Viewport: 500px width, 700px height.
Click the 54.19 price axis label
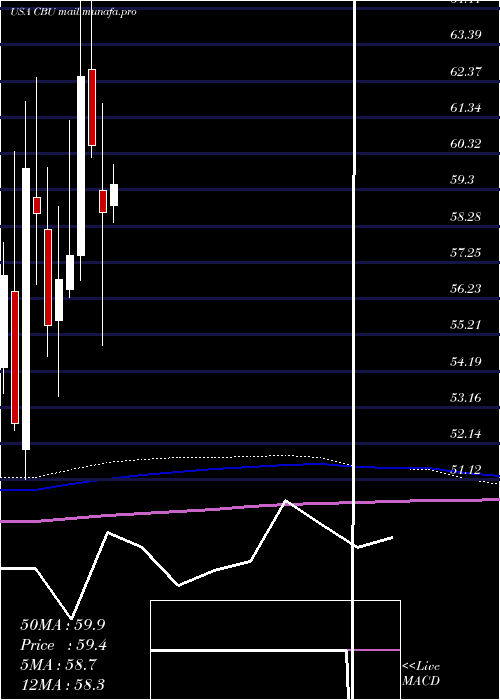click(x=466, y=361)
